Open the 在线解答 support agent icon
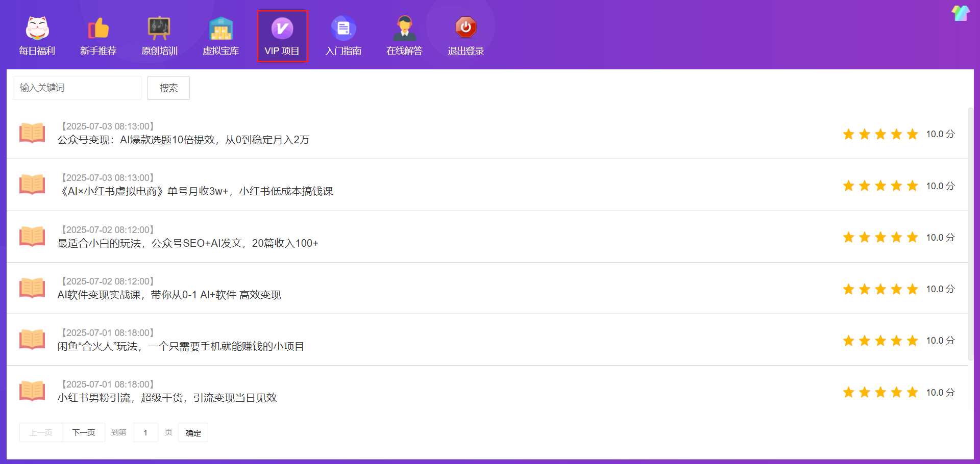980x464 pixels. pos(405,28)
